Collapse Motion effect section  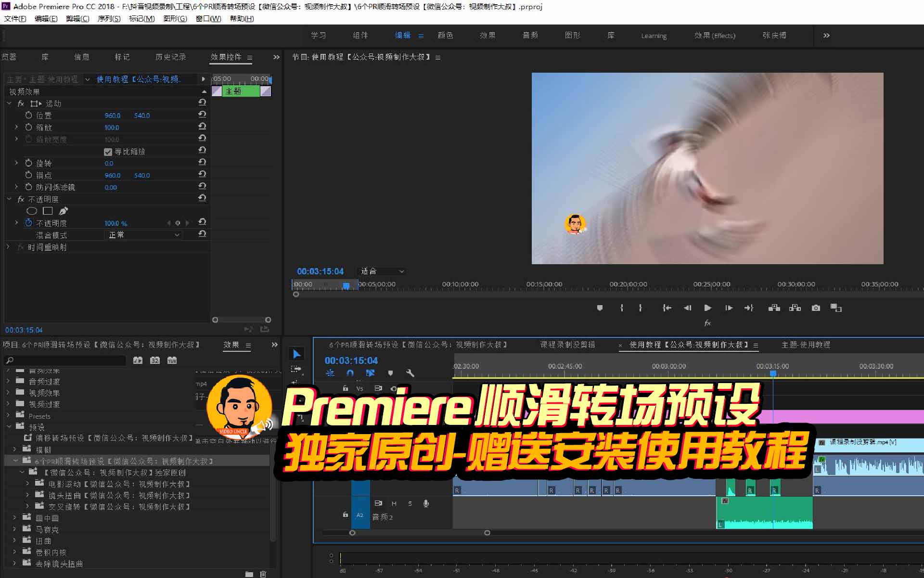9,103
